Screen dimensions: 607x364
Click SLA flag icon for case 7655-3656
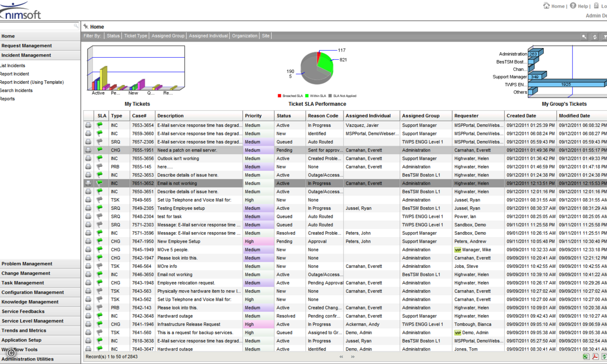[100, 158]
